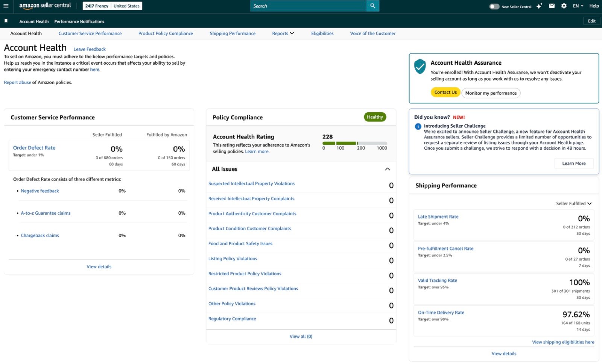Screen dimensions: 602x364
Task: Open the Report abuse link
Action: 17,82
